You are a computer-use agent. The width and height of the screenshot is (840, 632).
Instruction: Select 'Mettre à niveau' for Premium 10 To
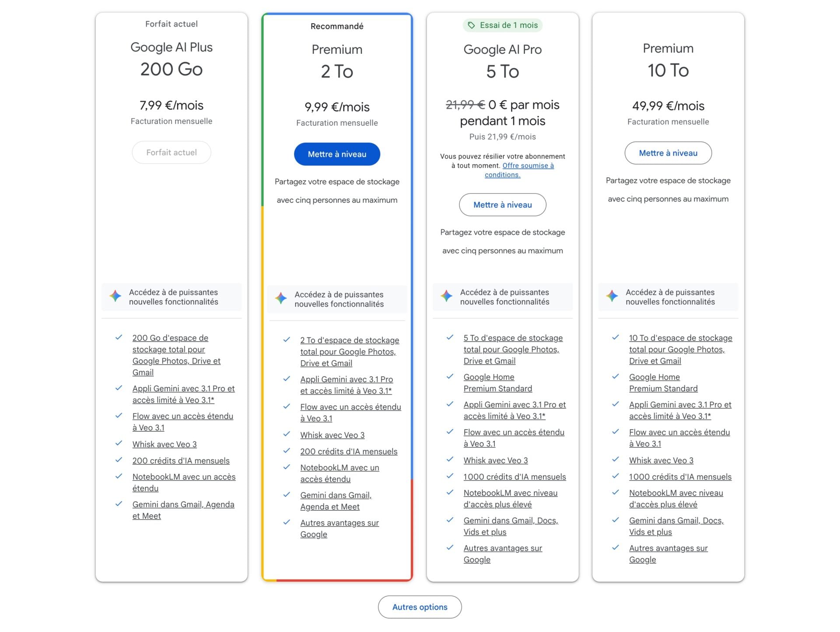coord(668,153)
